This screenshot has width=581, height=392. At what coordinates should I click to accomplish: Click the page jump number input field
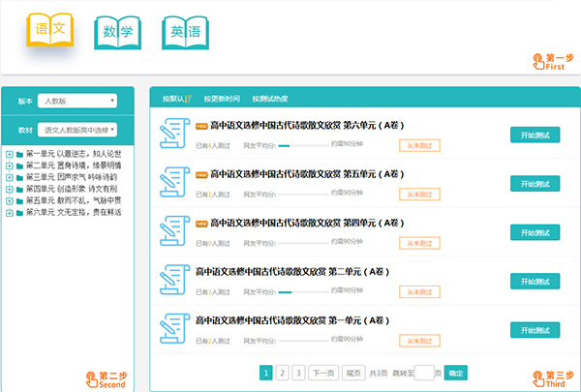tap(423, 373)
